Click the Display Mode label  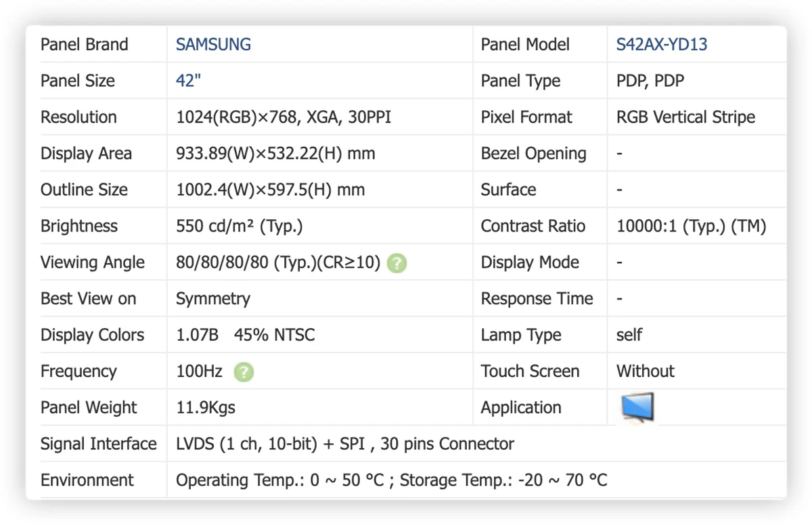click(x=530, y=262)
